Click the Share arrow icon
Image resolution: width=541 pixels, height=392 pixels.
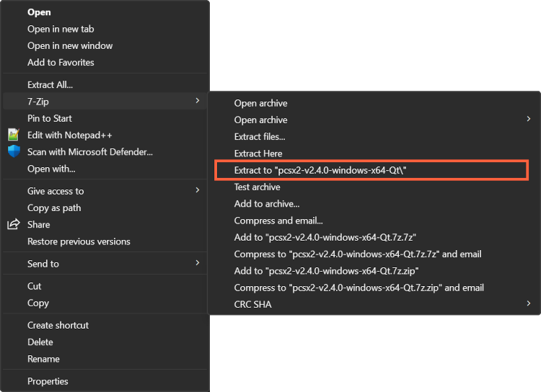pos(14,224)
